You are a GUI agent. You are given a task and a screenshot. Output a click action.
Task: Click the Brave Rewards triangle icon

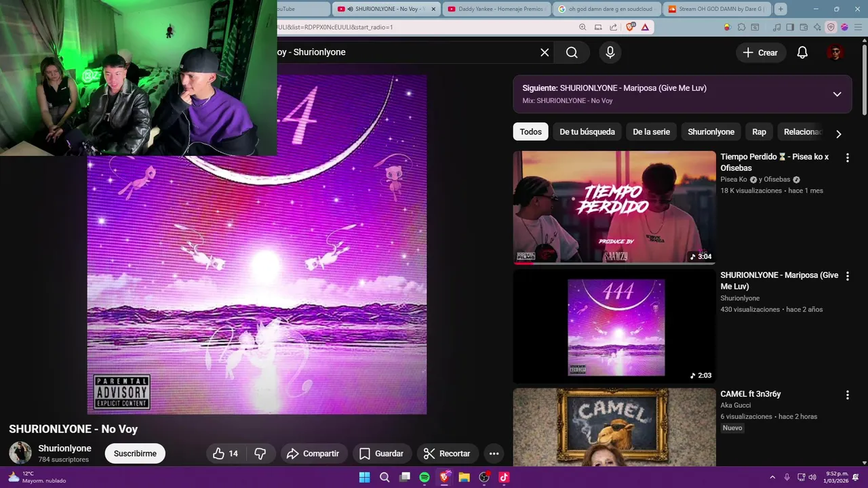coord(645,27)
